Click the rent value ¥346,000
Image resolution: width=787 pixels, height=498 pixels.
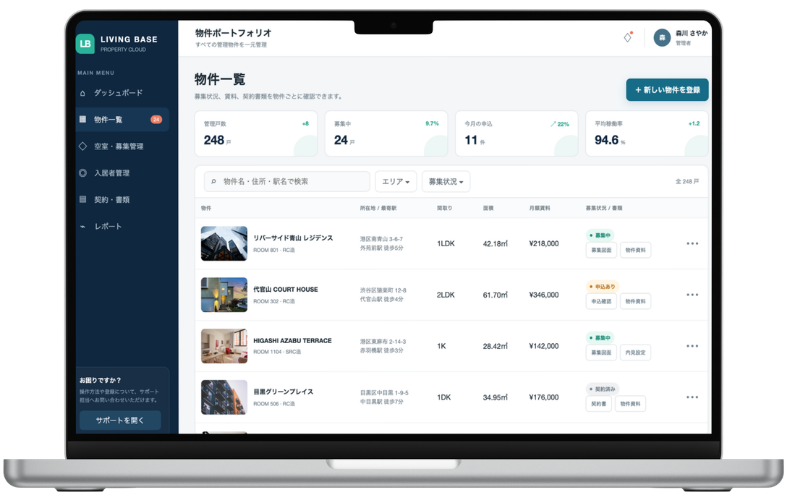click(544, 295)
